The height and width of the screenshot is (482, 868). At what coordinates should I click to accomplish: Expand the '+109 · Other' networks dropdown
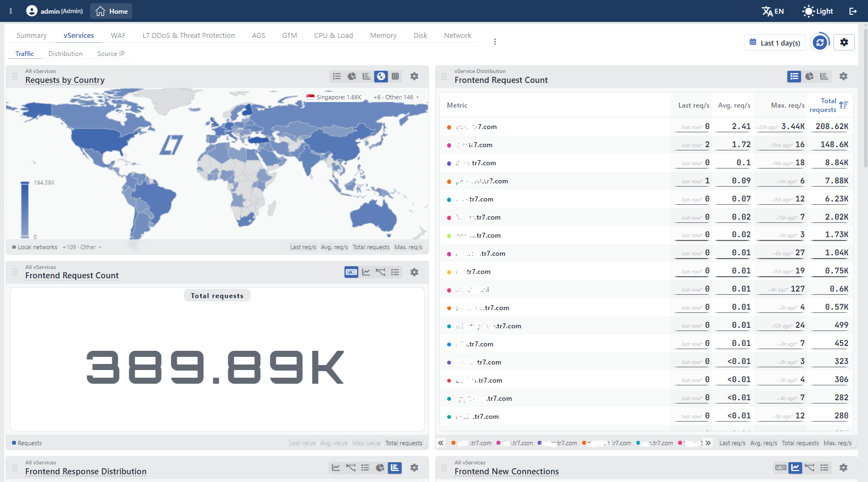pyautogui.click(x=82, y=247)
